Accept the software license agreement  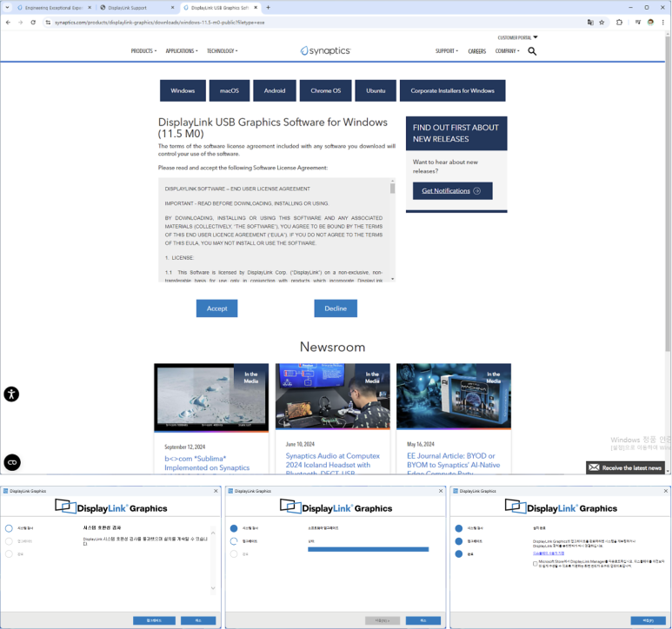click(216, 308)
